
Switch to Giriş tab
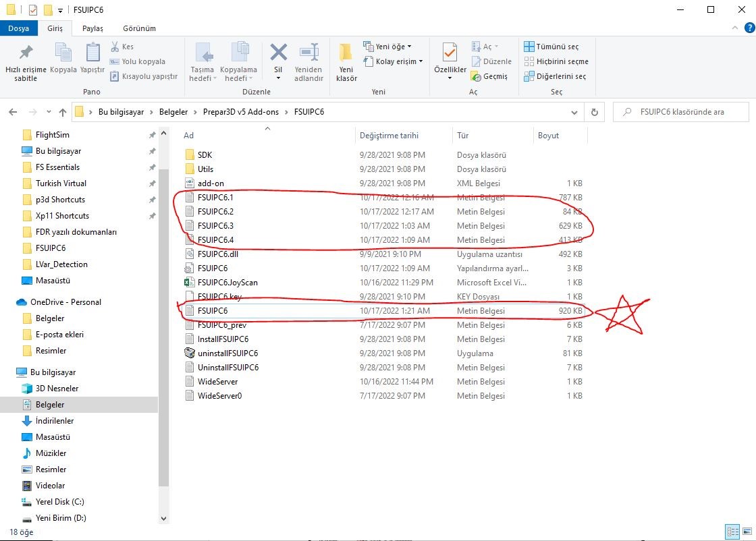tap(55, 28)
